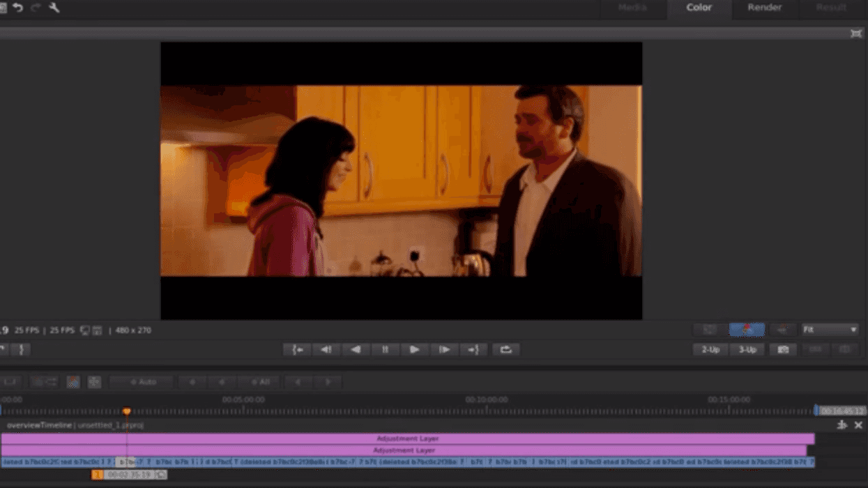Click the 00:15:00:00 ruler label
The height and width of the screenshot is (488, 868).
(729, 400)
